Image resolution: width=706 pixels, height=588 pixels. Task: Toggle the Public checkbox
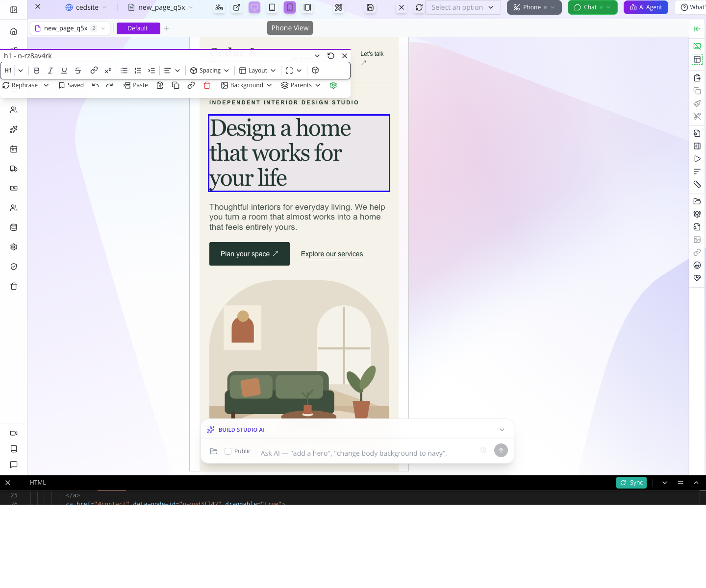click(x=228, y=451)
